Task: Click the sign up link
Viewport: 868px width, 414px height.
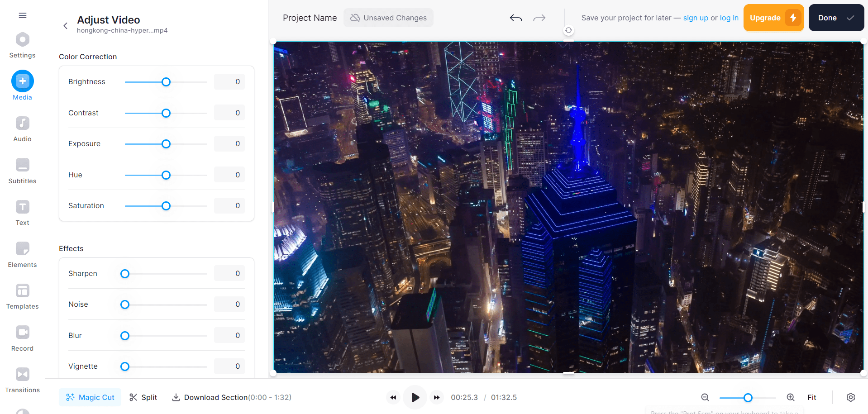Action: tap(695, 18)
